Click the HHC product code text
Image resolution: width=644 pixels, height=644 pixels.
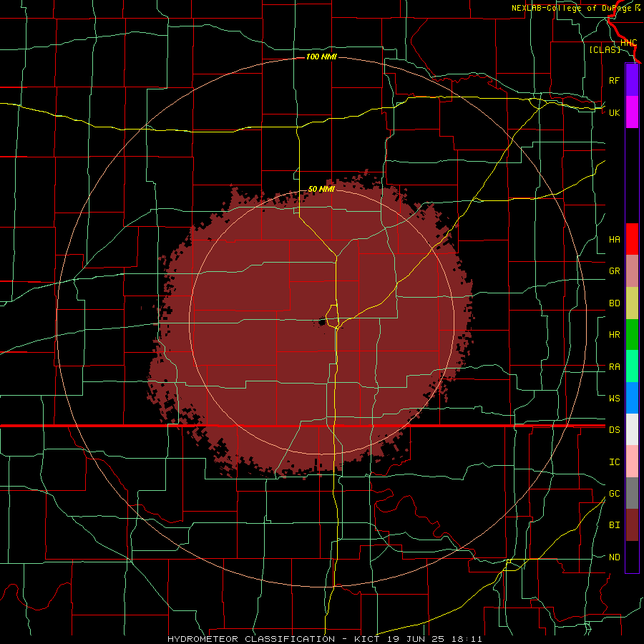[628, 43]
